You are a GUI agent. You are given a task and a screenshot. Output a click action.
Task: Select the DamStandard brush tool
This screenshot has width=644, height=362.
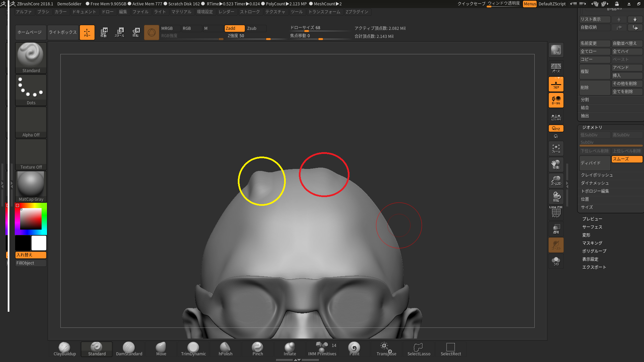coord(129,349)
